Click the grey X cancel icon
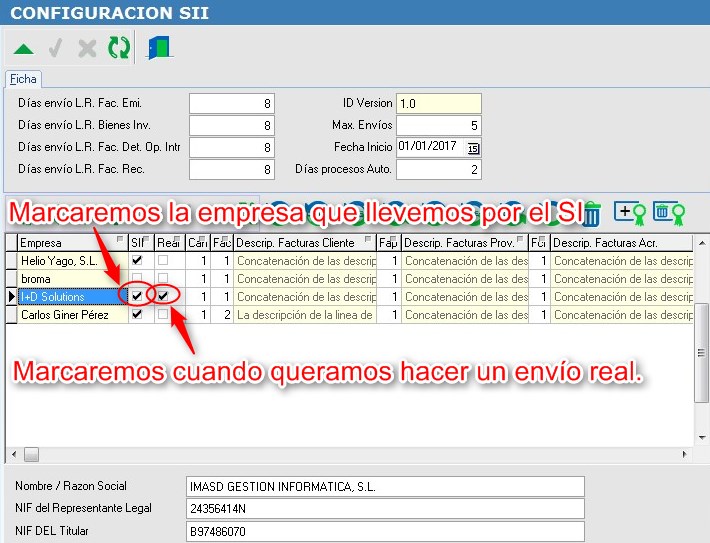The width and height of the screenshot is (710, 543). (x=87, y=48)
